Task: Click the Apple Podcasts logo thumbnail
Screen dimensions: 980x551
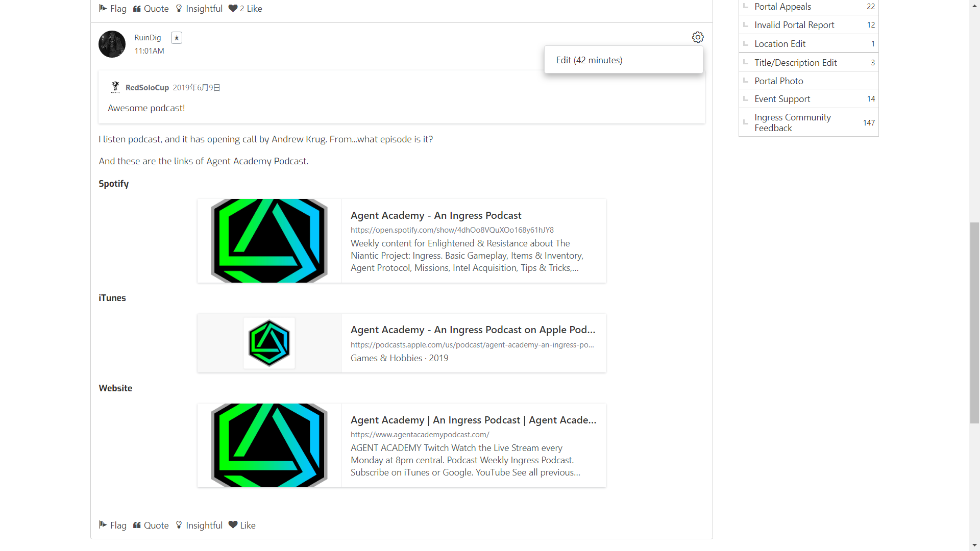Action: coord(269,343)
